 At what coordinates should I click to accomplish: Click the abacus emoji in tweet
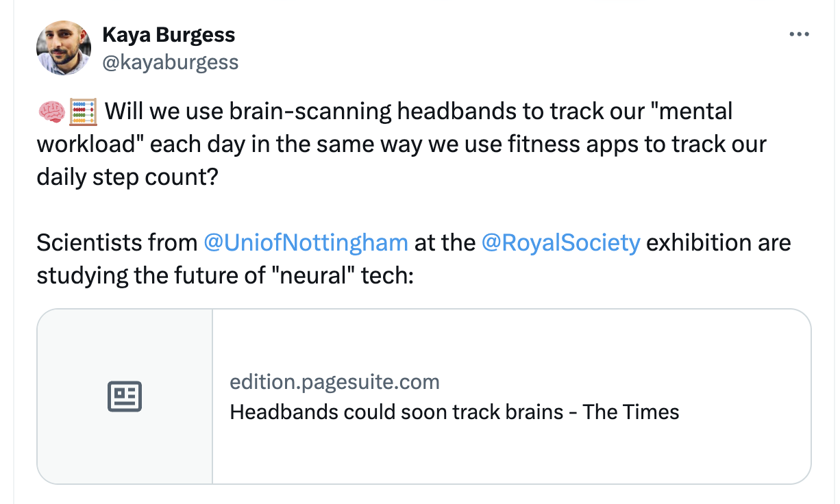[x=83, y=111]
